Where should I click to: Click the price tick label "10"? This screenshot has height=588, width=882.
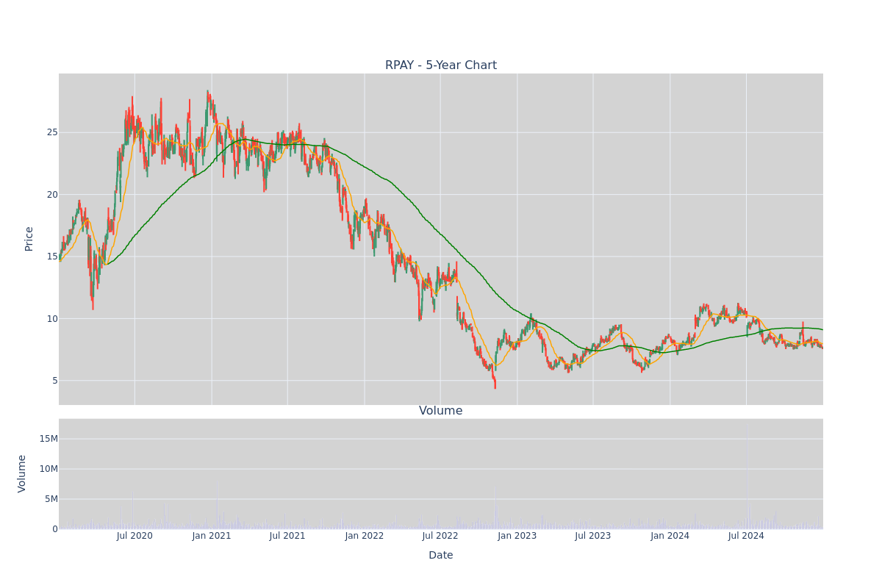coord(52,319)
